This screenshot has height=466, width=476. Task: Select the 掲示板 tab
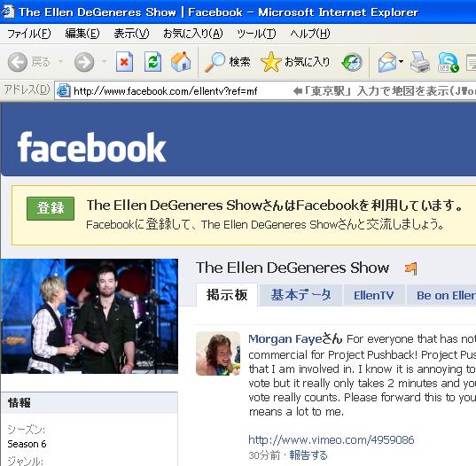tap(227, 295)
